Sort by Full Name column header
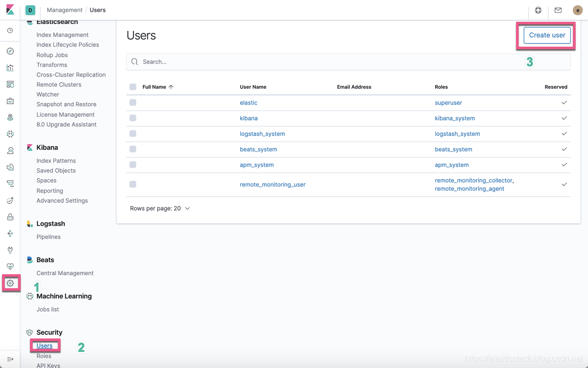Screen dimensions: 588x368 (158, 87)
